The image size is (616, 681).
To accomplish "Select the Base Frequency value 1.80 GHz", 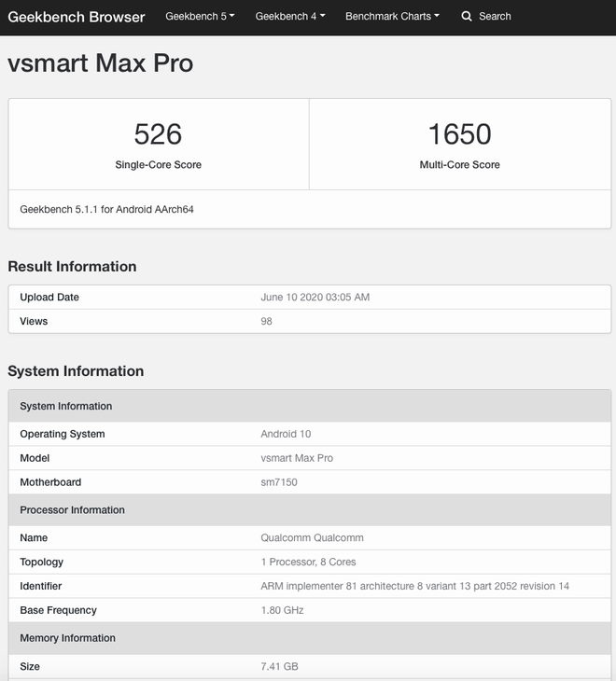I will [x=283, y=610].
